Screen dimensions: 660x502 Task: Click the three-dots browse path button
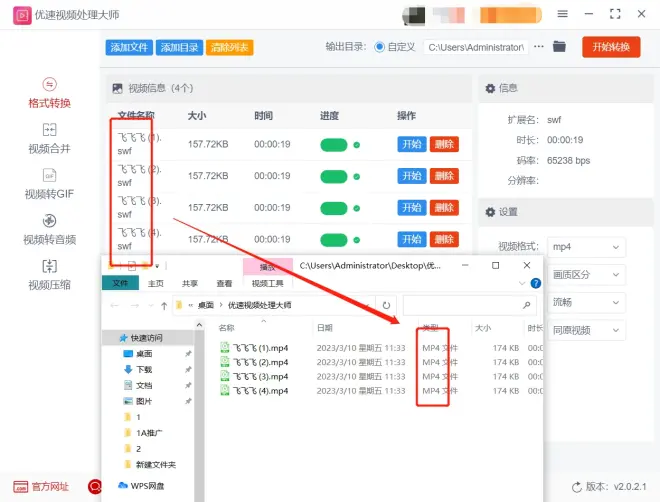point(539,47)
